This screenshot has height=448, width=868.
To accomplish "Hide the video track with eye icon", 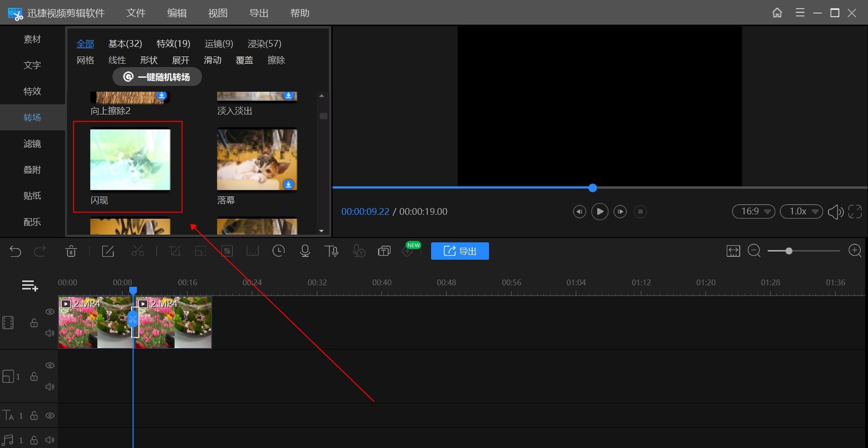I will (50, 312).
